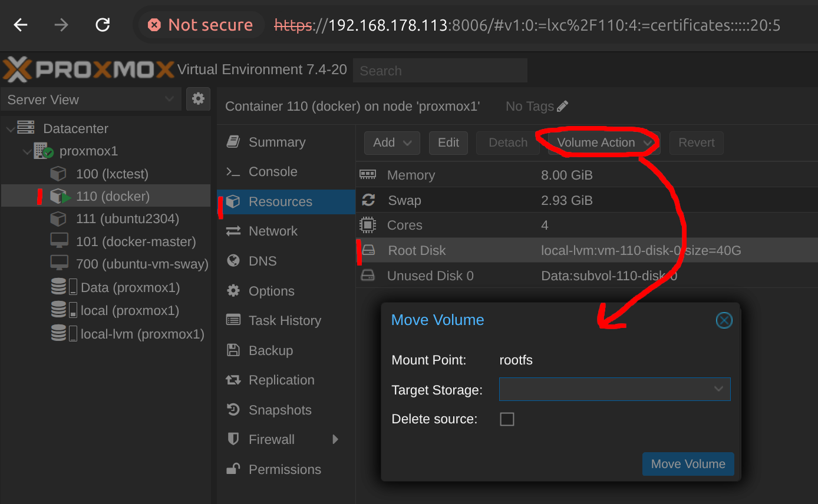Reload the page with the refresh icon
The height and width of the screenshot is (504, 818).
tap(103, 25)
